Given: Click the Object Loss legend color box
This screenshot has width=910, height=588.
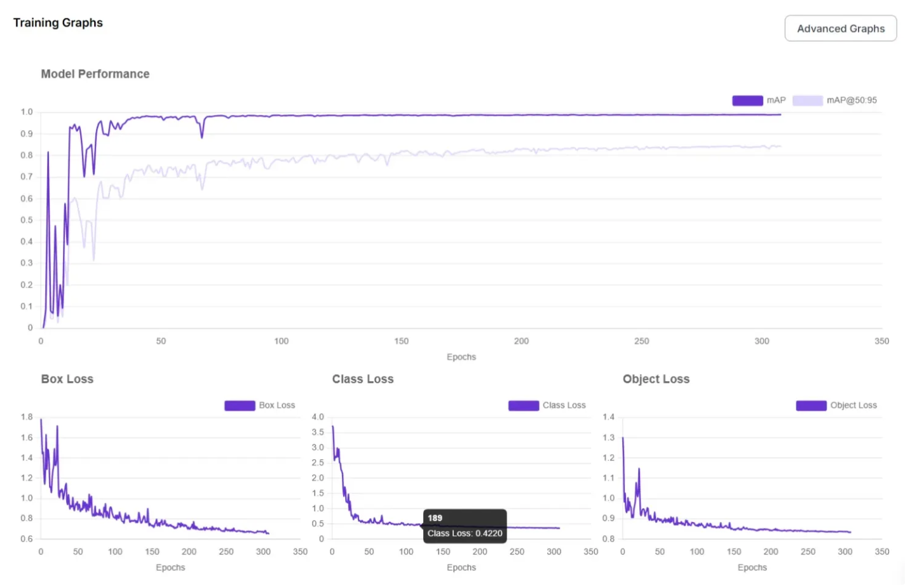Looking at the screenshot, I should [811, 405].
